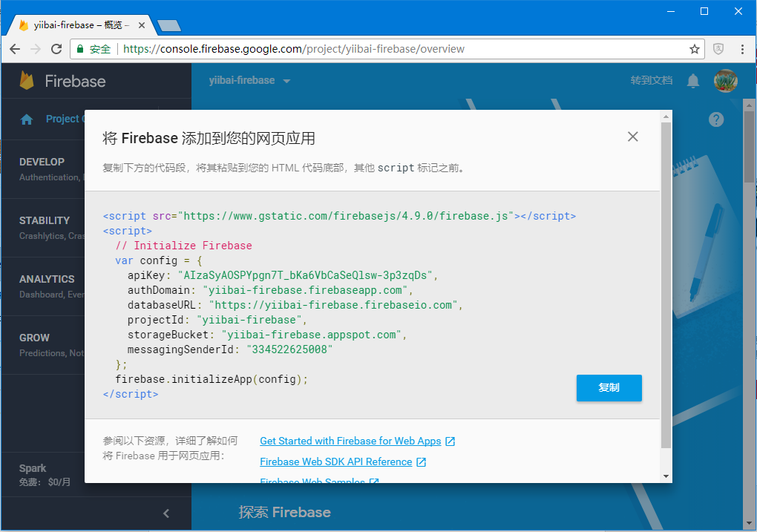Image resolution: width=757 pixels, height=532 pixels.
Task: Close the add Firebase web app dialog
Action: tap(632, 137)
